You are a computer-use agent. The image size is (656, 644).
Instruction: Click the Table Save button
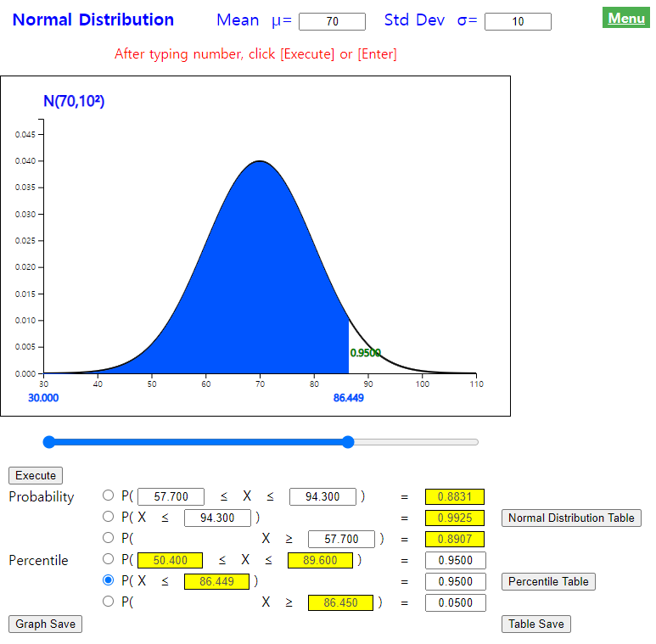(x=536, y=624)
